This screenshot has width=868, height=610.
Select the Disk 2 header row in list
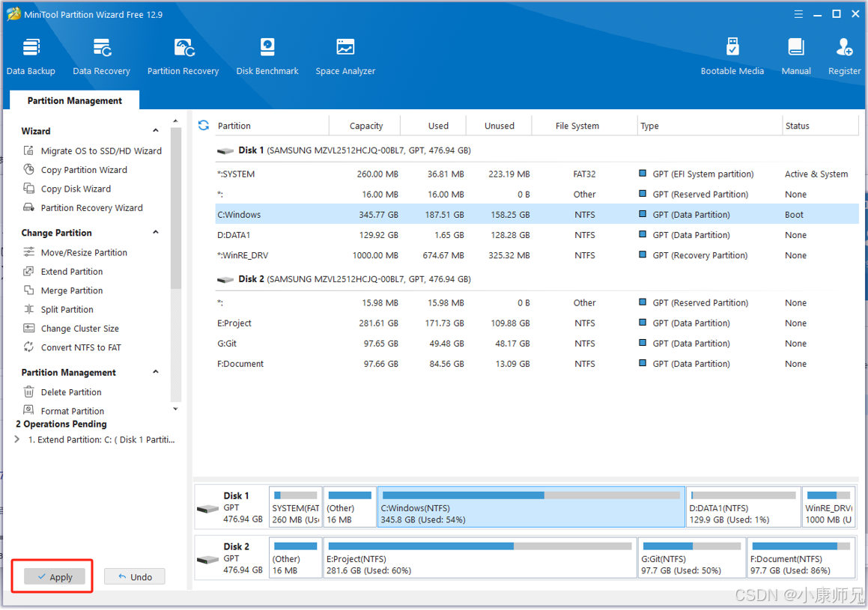click(x=537, y=279)
